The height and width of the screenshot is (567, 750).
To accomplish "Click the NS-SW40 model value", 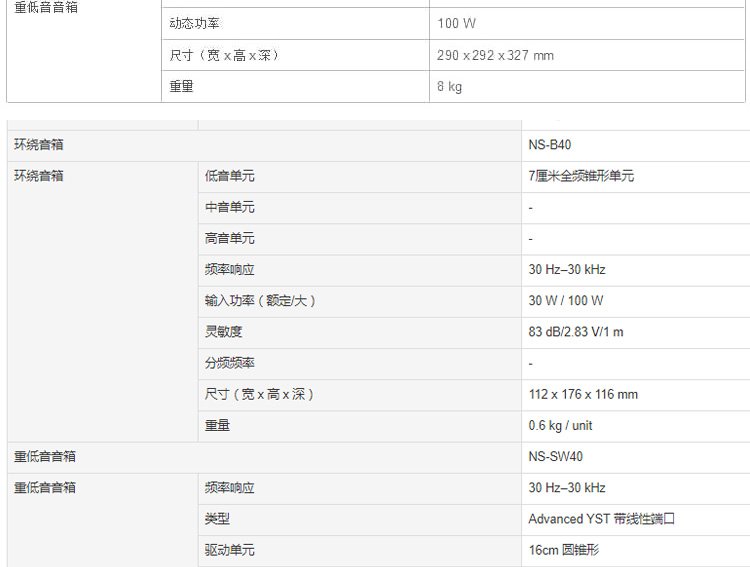I will [555, 456].
